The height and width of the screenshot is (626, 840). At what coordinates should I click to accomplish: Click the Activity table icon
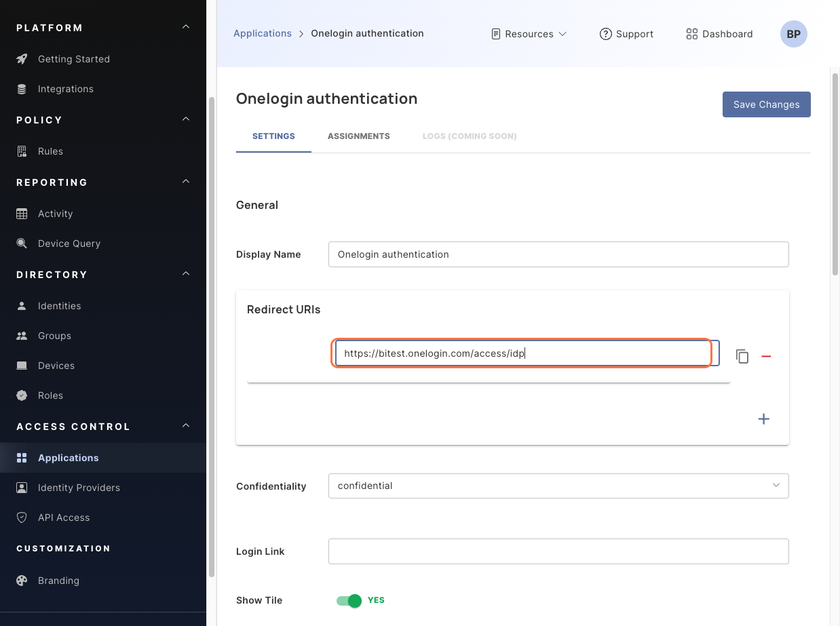tap(22, 214)
